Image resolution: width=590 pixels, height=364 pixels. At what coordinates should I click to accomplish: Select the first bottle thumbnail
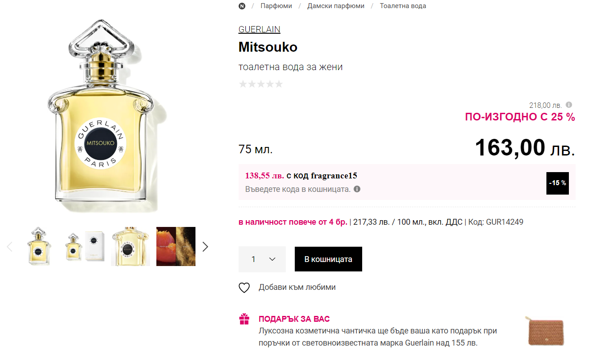(x=39, y=247)
